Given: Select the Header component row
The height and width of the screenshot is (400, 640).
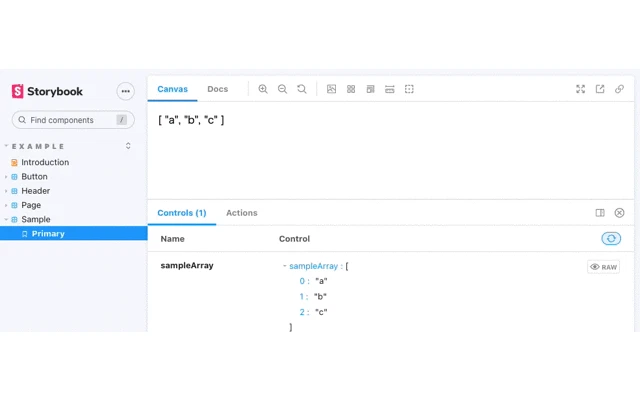Looking at the screenshot, I should point(36,191).
